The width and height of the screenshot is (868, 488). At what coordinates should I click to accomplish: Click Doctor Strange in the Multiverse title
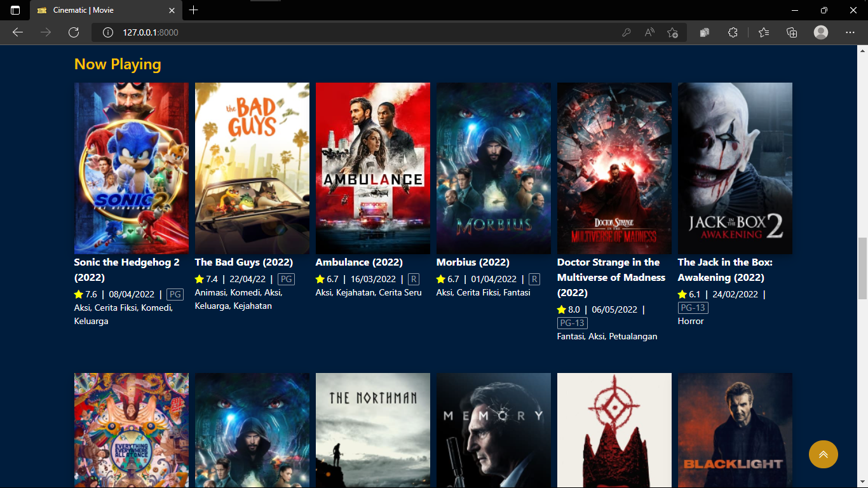click(x=611, y=278)
